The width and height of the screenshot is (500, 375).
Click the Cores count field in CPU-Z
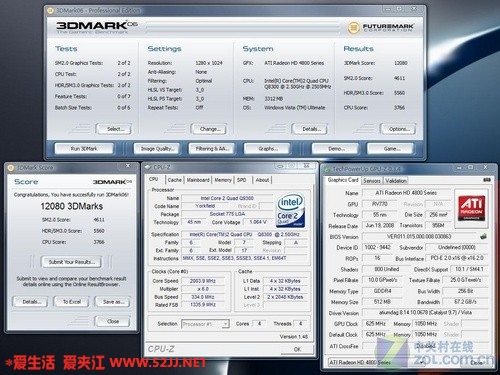(x=259, y=324)
